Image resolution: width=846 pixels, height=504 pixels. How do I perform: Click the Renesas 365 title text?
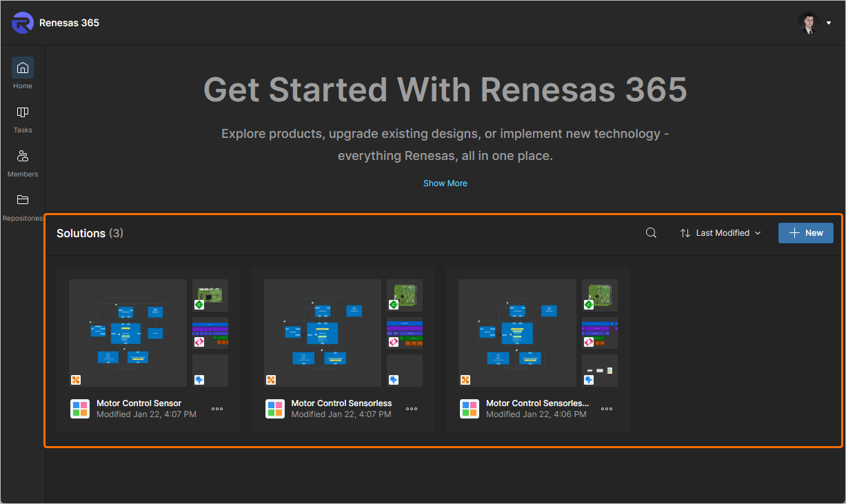click(x=69, y=23)
